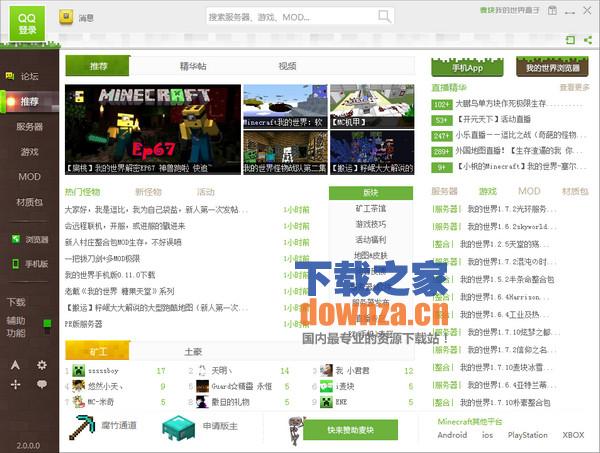Open the 矿工茶馆 board
The image size is (600, 453).
point(370,209)
